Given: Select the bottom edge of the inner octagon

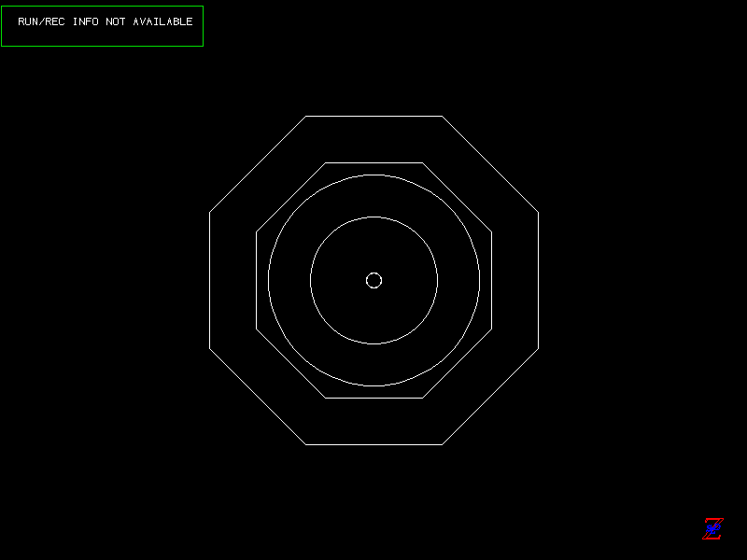Looking at the screenshot, I should coord(373,398).
